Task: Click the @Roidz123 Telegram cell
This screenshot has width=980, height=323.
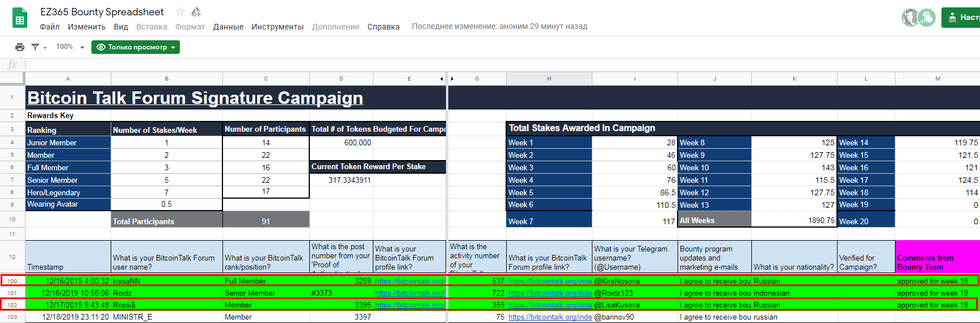Action: [x=635, y=293]
